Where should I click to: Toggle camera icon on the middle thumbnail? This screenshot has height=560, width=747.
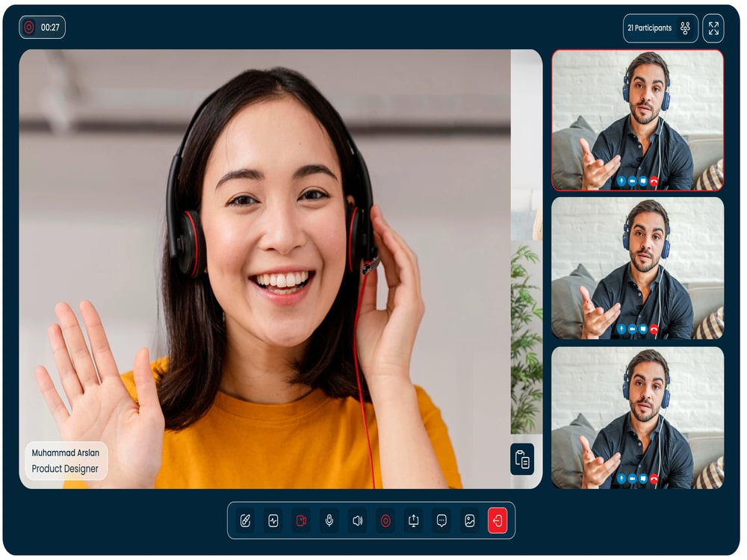(632, 329)
